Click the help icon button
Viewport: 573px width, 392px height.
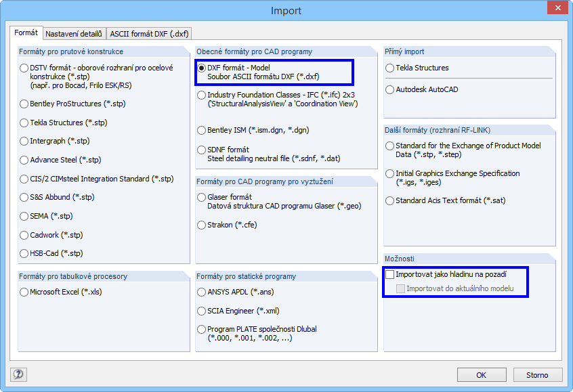tap(18, 374)
